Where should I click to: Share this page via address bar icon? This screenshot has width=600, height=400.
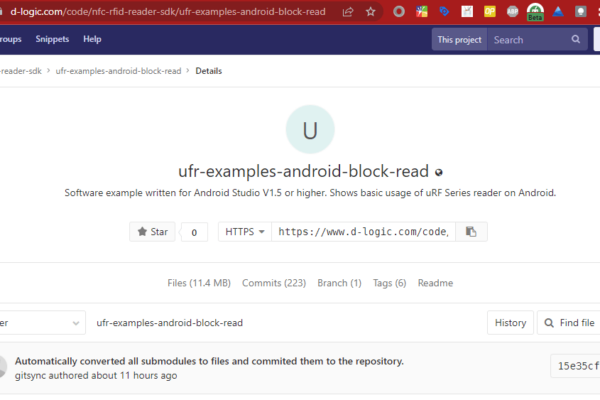tap(348, 12)
